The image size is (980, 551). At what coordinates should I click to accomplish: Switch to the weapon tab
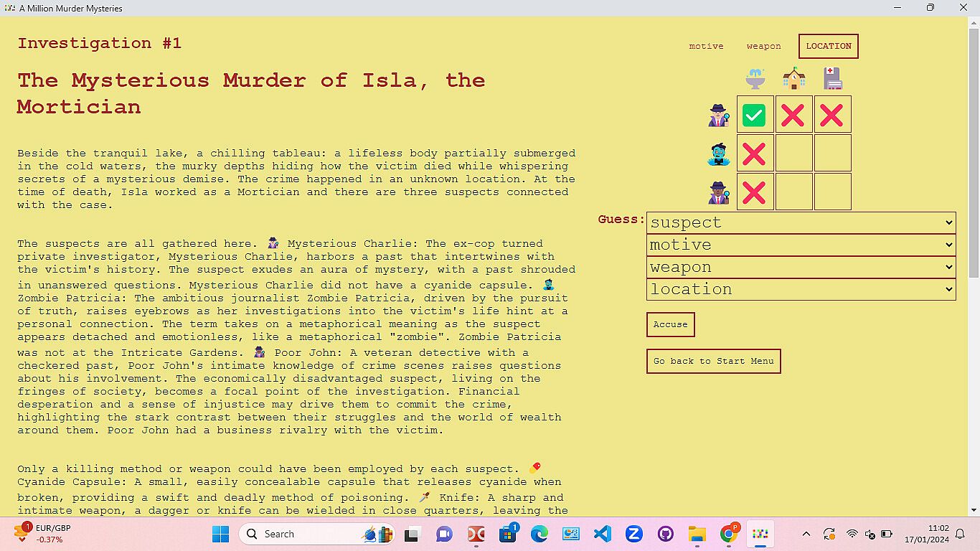click(763, 46)
